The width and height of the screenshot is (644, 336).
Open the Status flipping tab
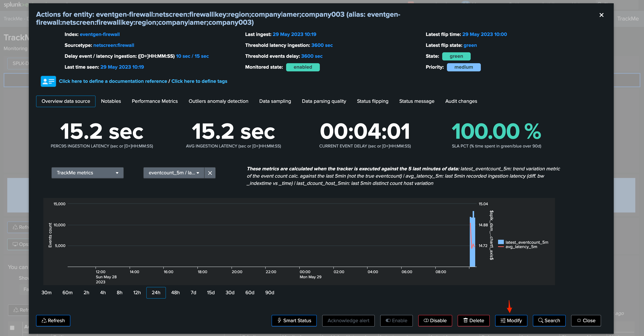373,101
